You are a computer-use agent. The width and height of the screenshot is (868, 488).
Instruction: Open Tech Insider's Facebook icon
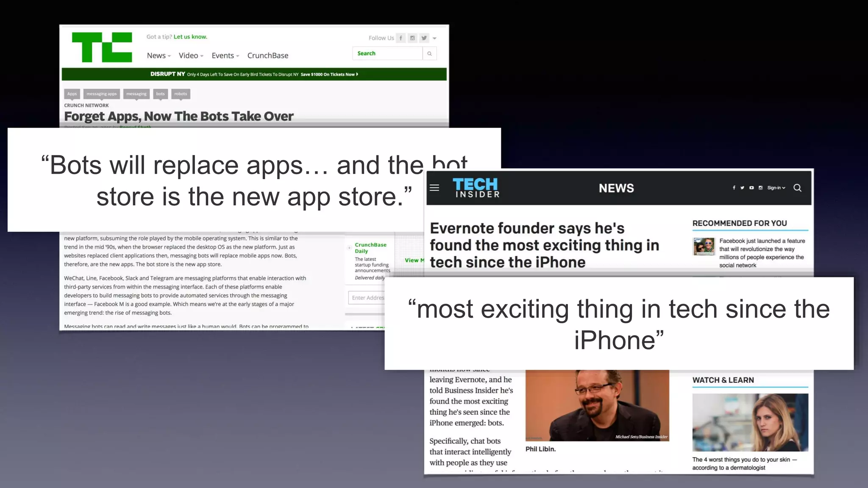click(734, 188)
